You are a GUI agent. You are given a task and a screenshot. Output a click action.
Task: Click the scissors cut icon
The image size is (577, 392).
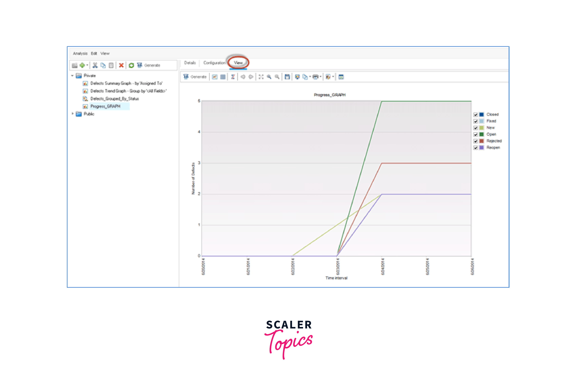95,65
